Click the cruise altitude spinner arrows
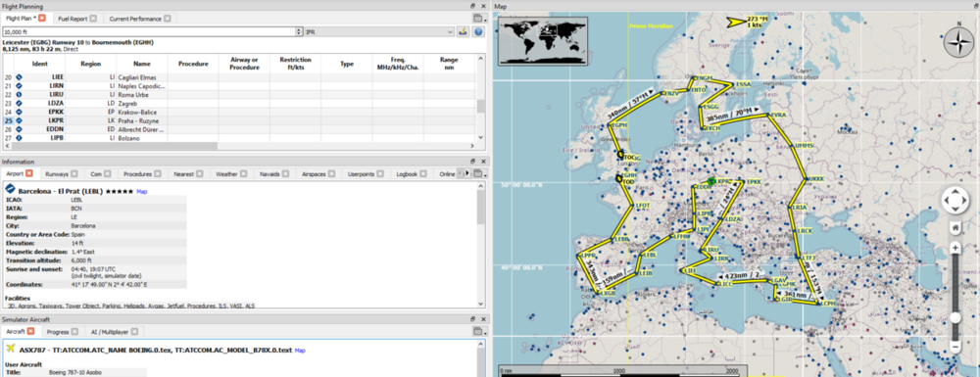 click(x=299, y=31)
